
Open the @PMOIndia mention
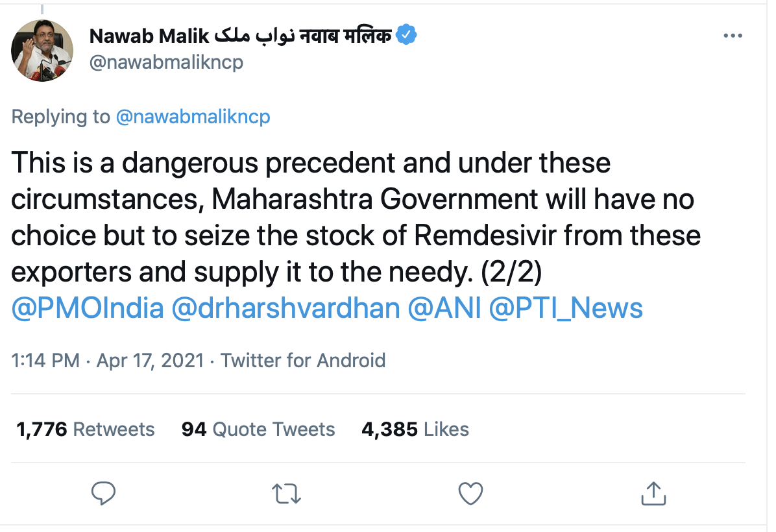click(x=88, y=308)
